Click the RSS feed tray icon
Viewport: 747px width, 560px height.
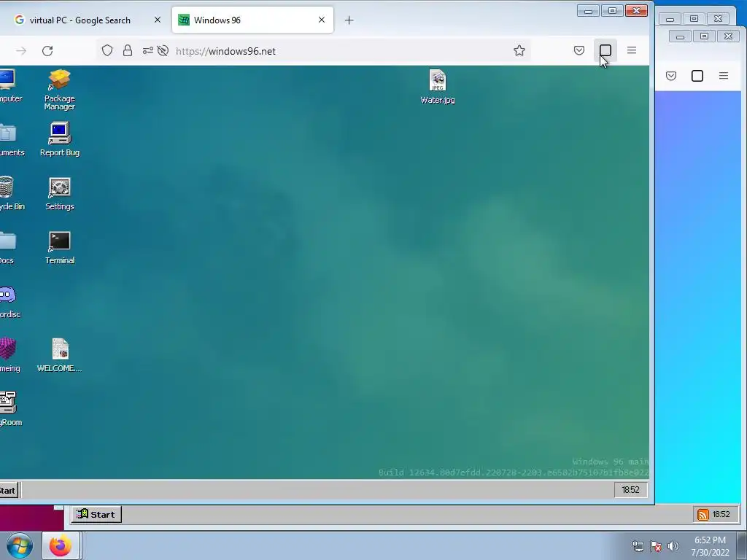(703, 515)
